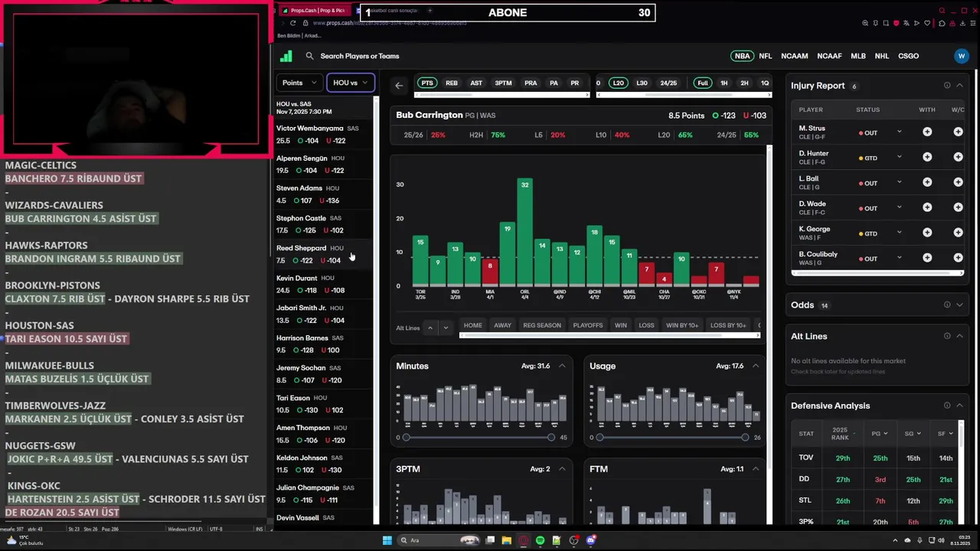Screen dimensions: 980x551
Task: Open Injury Report info icon
Action: click(947, 86)
